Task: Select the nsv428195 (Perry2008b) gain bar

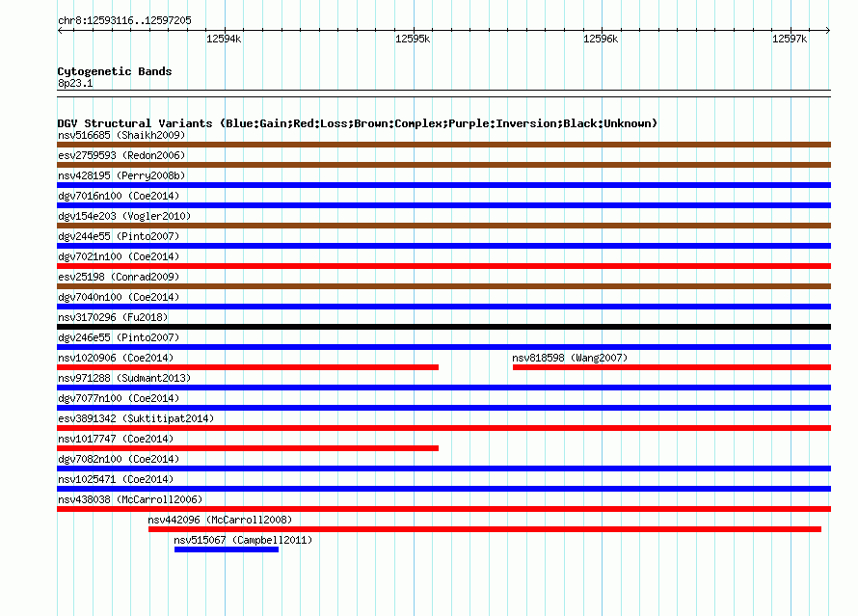Action: pos(443,185)
